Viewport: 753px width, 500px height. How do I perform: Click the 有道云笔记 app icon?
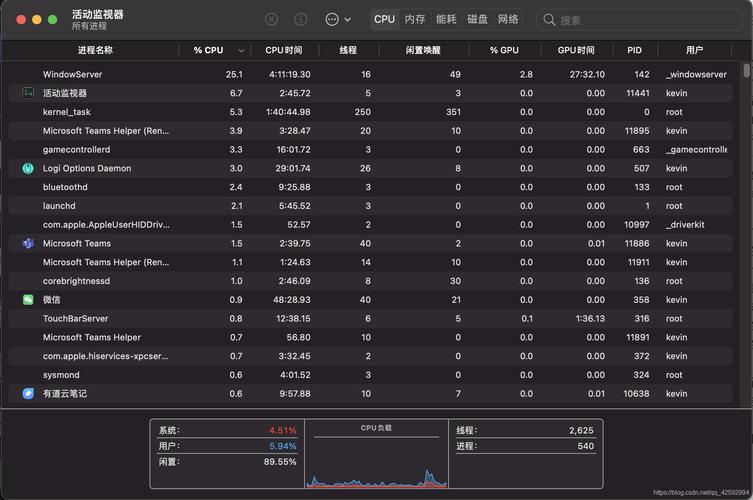28,393
